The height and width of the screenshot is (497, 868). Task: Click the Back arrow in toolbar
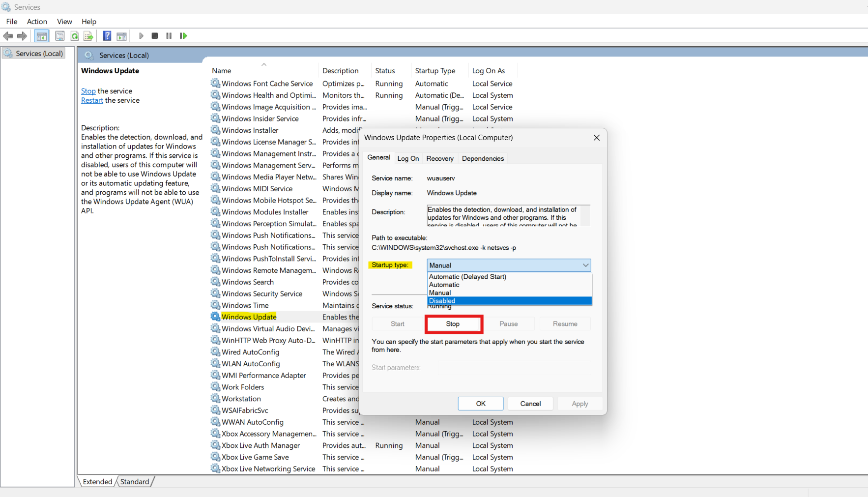[8, 36]
